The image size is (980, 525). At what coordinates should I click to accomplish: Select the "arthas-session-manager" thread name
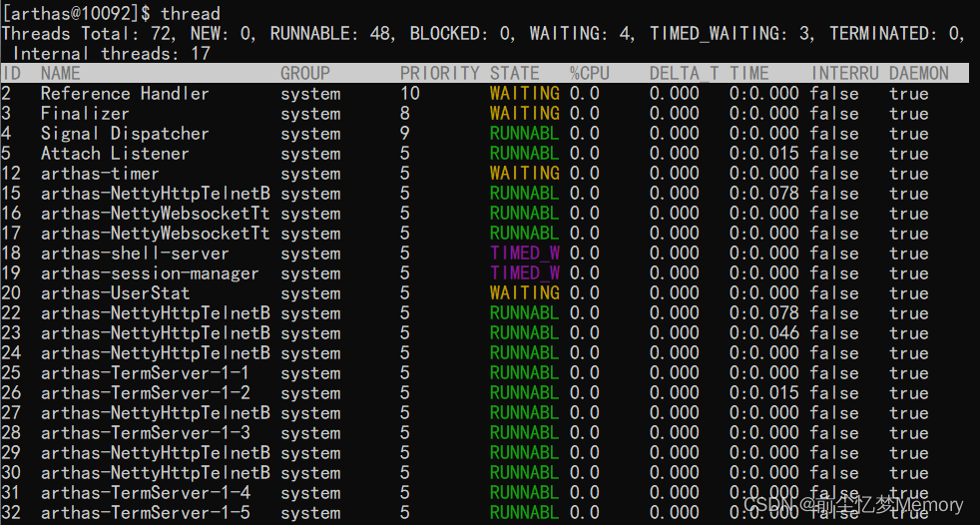tap(150, 273)
